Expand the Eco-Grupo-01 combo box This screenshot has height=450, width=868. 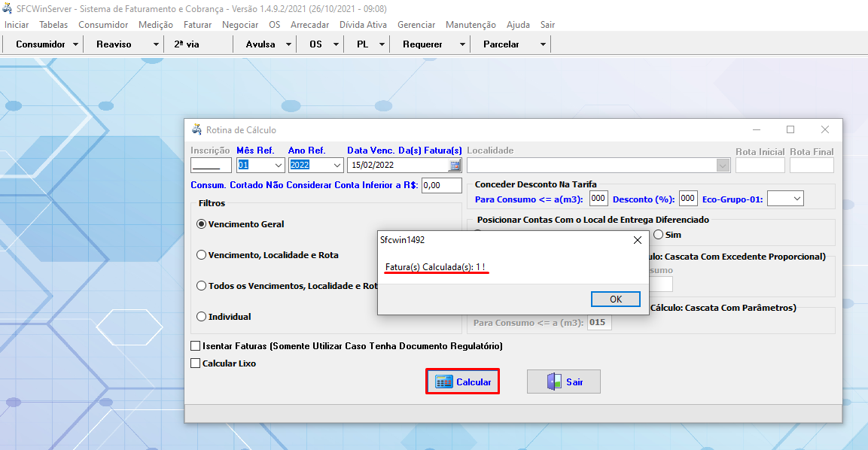796,199
